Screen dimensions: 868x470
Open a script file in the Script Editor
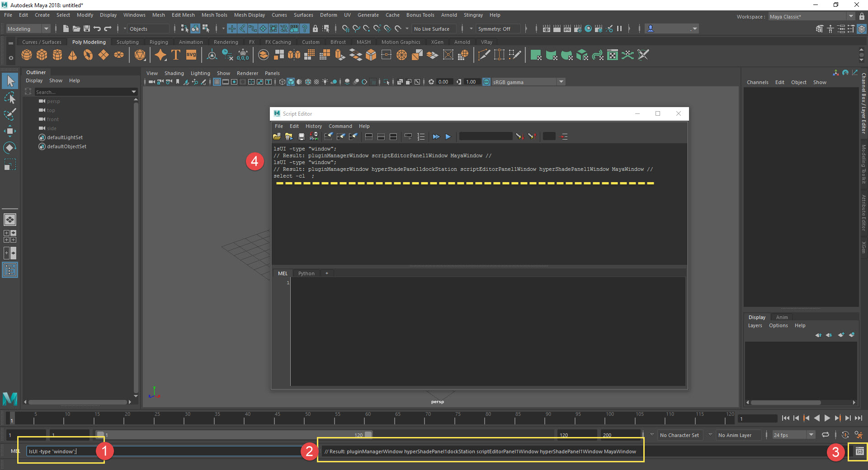point(277,136)
